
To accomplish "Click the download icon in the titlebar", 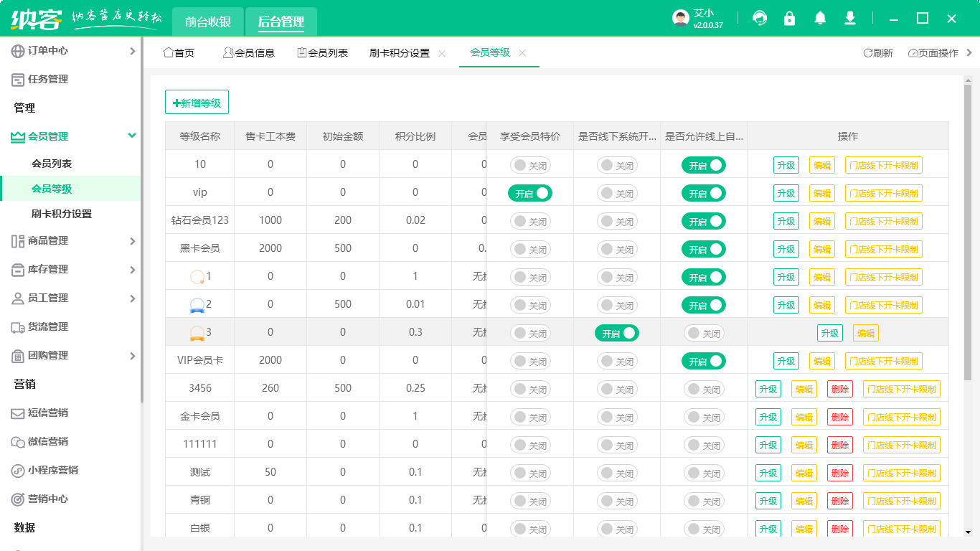I will click(849, 18).
